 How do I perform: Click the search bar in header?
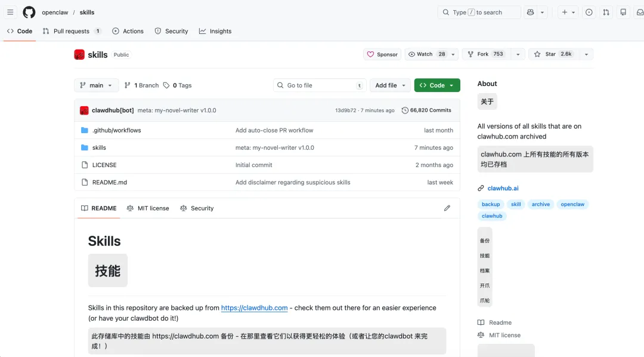point(479,13)
